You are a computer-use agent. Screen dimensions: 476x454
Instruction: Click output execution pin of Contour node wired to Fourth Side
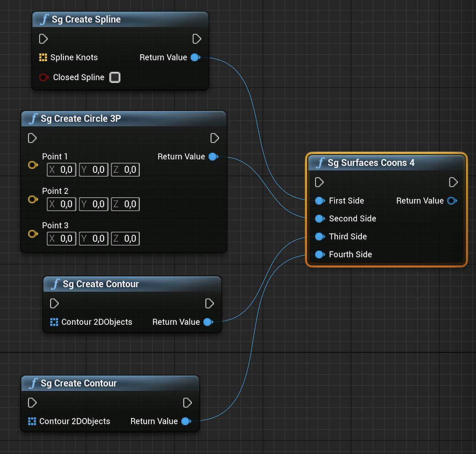[x=187, y=403]
